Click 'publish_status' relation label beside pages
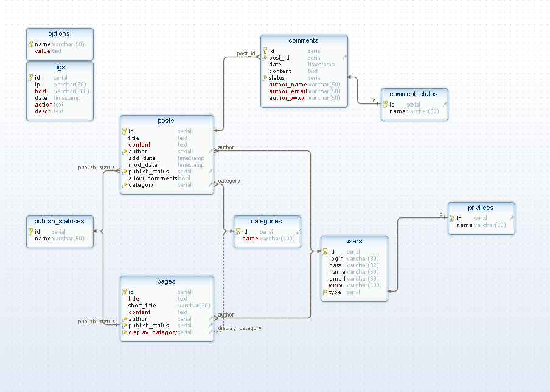The height and width of the screenshot is (392, 550). click(96, 321)
